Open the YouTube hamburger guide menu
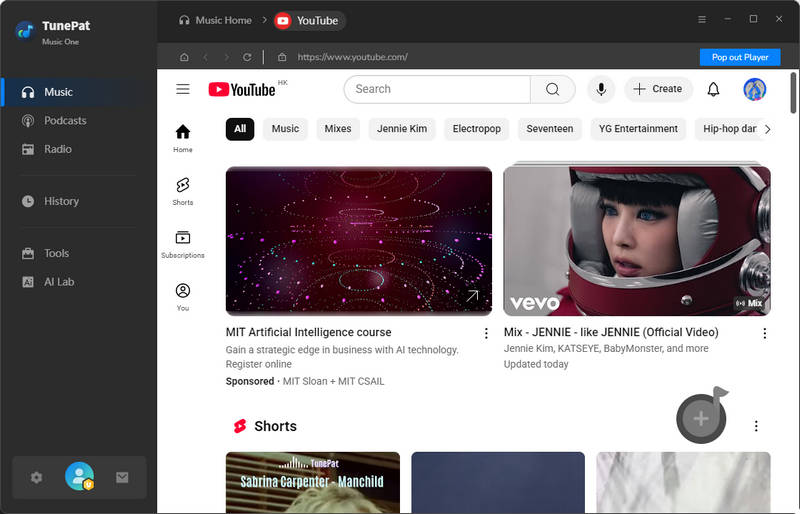The image size is (800, 514). coord(183,89)
